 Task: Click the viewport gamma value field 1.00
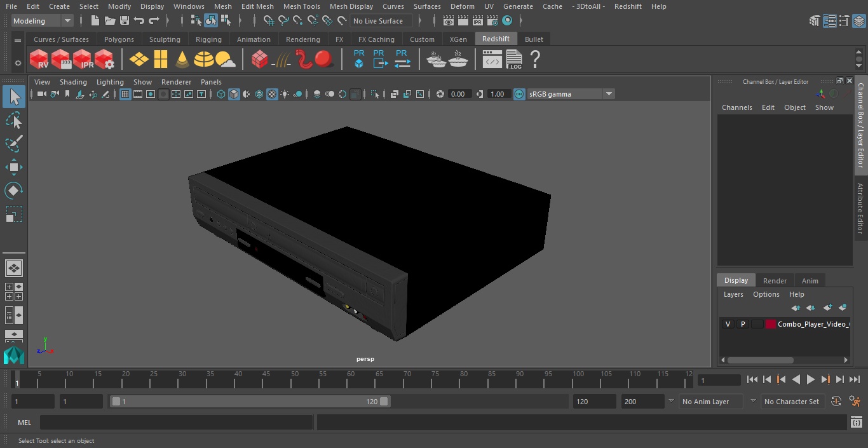[498, 94]
